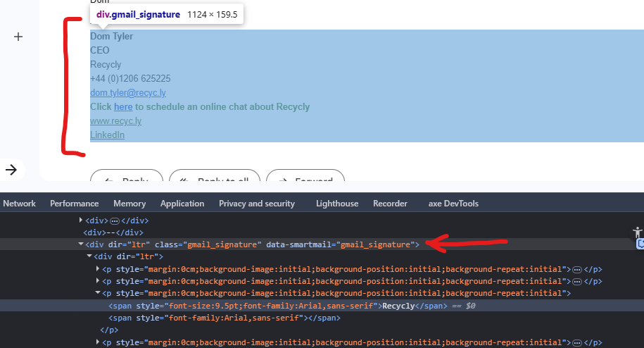
Task: Click the div.gmail_signature inspector tooltip
Action: pos(167,14)
